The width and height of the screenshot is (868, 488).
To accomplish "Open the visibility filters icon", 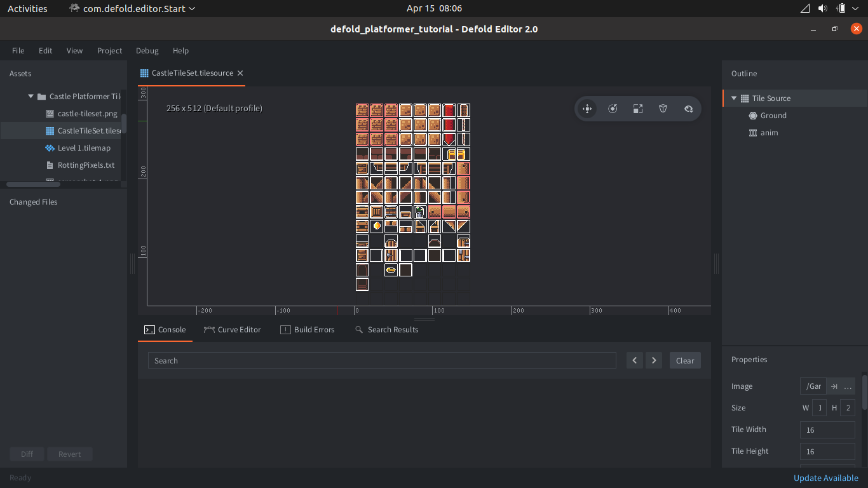I will (x=689, y=109).
